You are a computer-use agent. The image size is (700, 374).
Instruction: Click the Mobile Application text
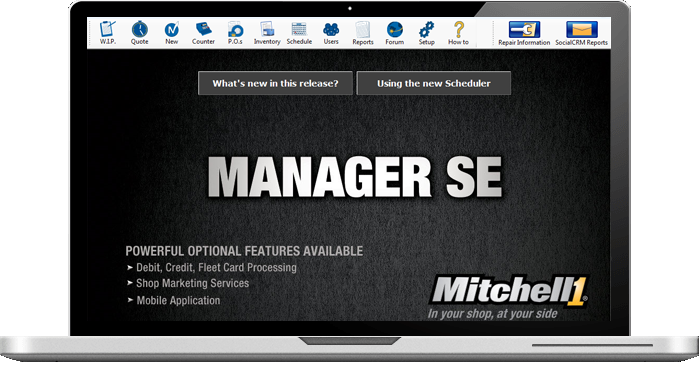point(178,300)
